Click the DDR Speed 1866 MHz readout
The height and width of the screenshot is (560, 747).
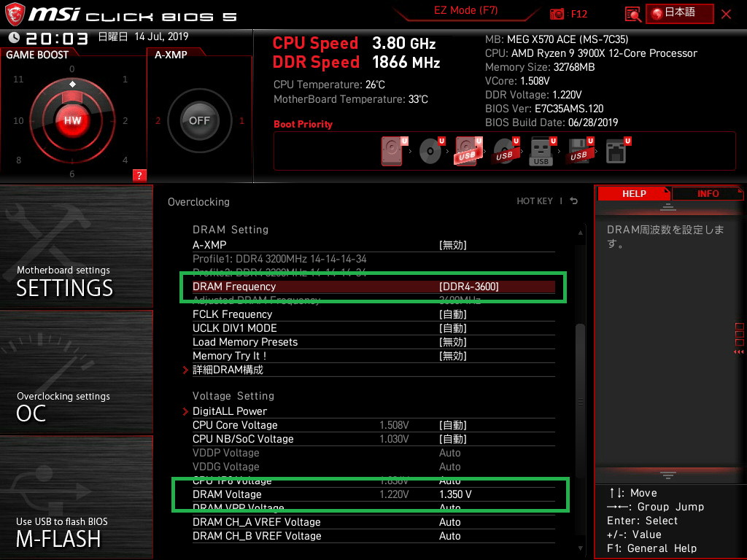click(356, 63)
